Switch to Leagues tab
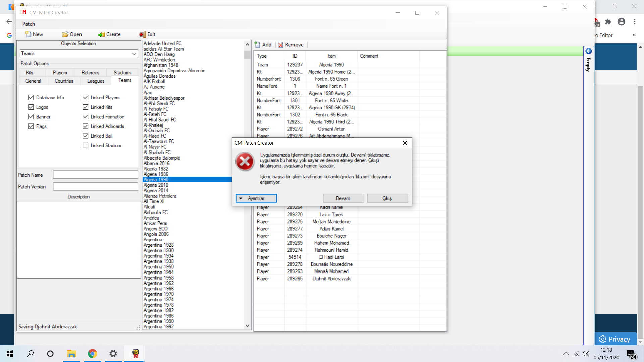Image resolution: width=644 pixels, height=362 pixels. (96, 81)
